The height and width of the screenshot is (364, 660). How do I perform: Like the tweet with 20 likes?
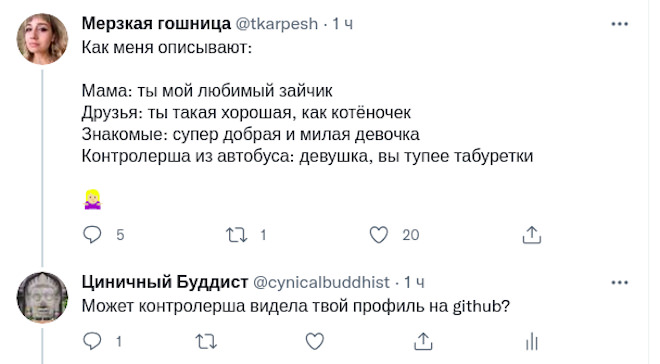coord(378,235)
